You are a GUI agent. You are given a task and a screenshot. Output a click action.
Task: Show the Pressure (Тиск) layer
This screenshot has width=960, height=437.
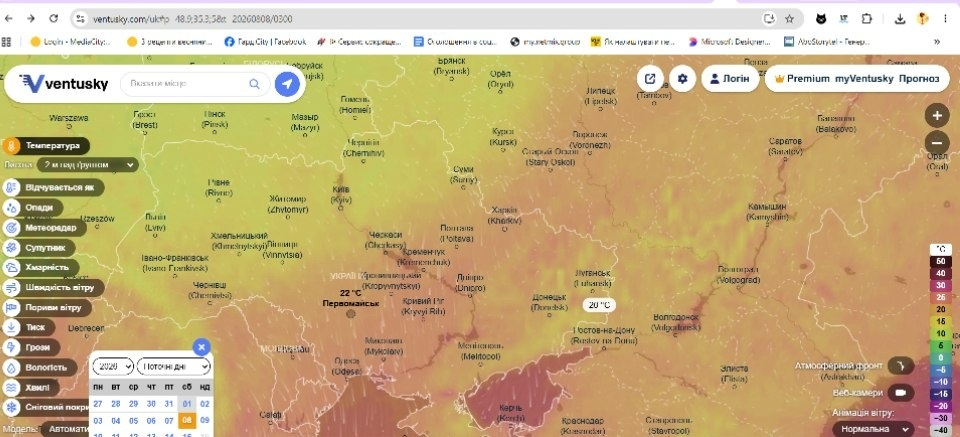pos(28,327)
